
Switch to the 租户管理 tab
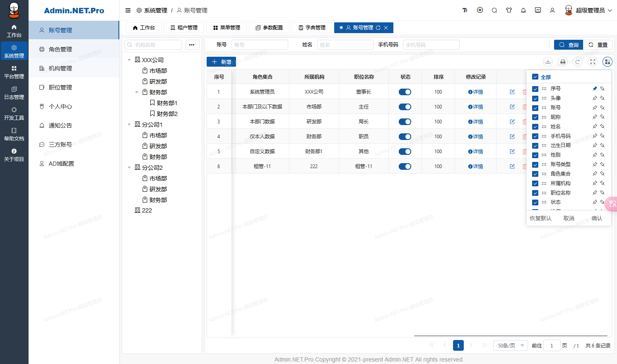pyautogui.click(x=184, y=28)
